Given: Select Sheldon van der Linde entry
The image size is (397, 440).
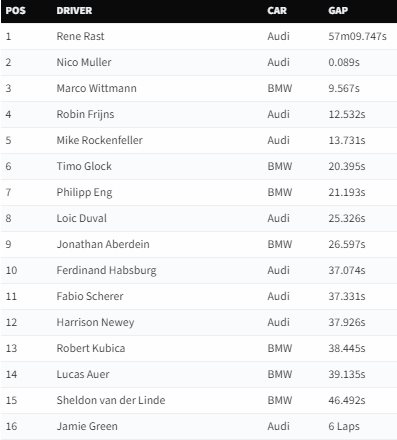Looking at the screenshot, I should (111, 400).
